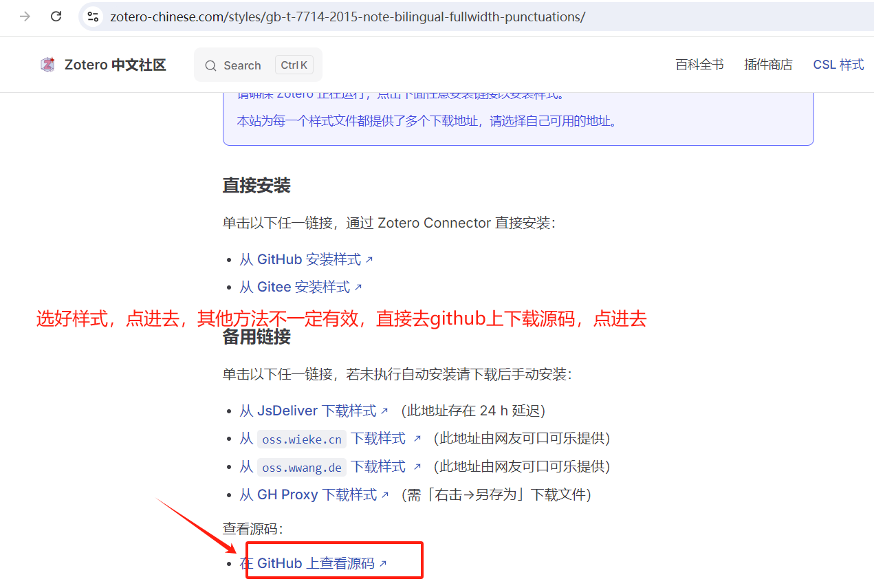Screen dimensions: 874x588
Task: Click sentence 若未执行自动安装请下载后手动安装
Action: [397, 374]
